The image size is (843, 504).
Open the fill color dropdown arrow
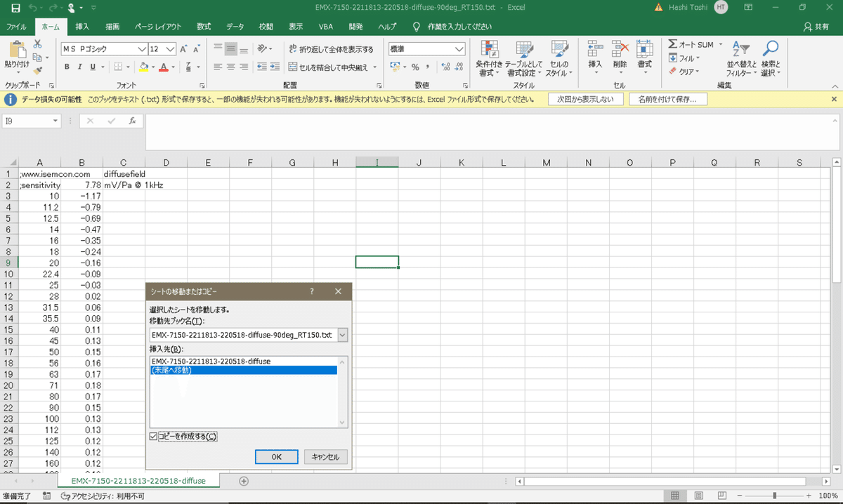pos(152,67)
